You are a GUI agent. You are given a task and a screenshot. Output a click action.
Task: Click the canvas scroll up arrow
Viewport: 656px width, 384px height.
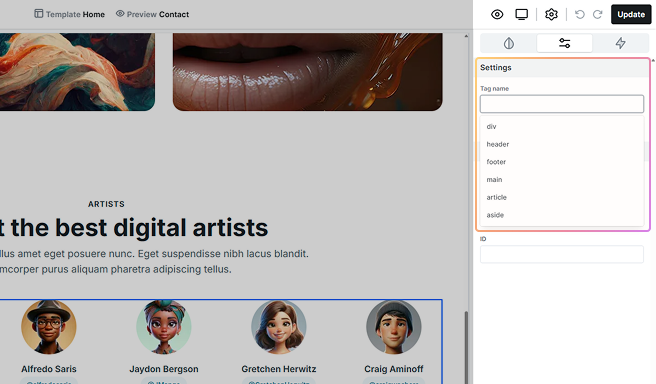click(x=466, y=36)
